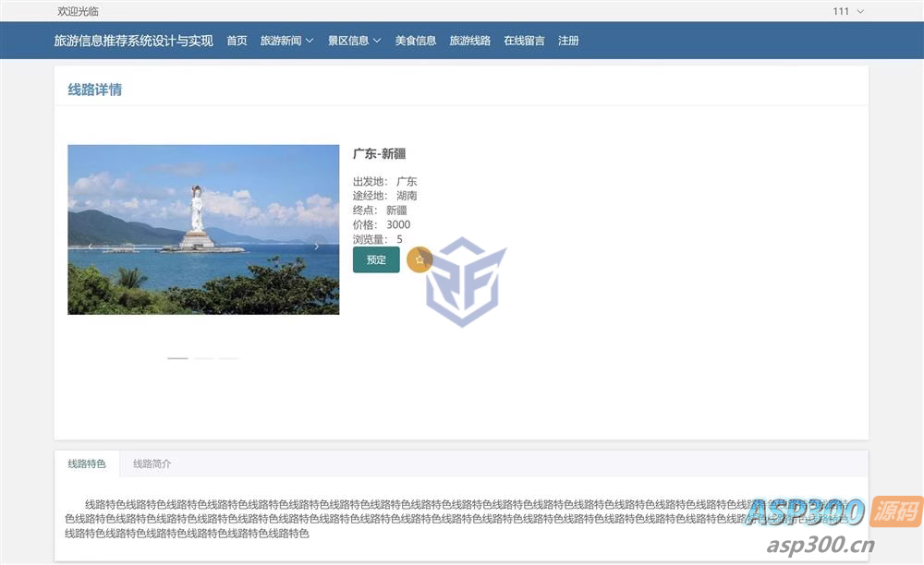Switch to the 线路特色 tab
The height and width of the screenshot is (565, 924).
[87, 463]
